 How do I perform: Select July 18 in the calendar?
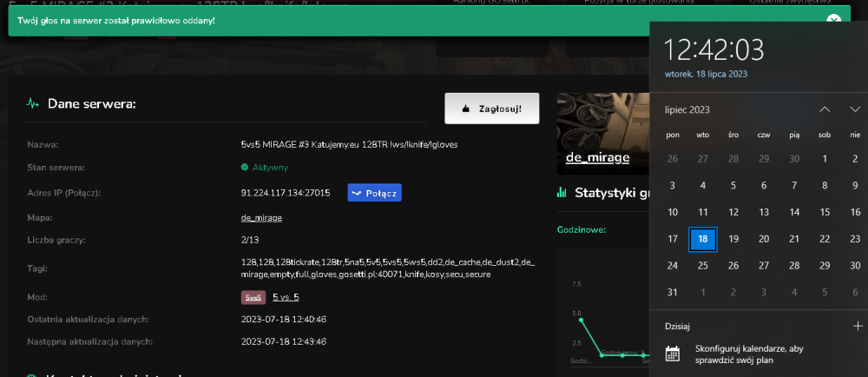(x=703, y=239)
